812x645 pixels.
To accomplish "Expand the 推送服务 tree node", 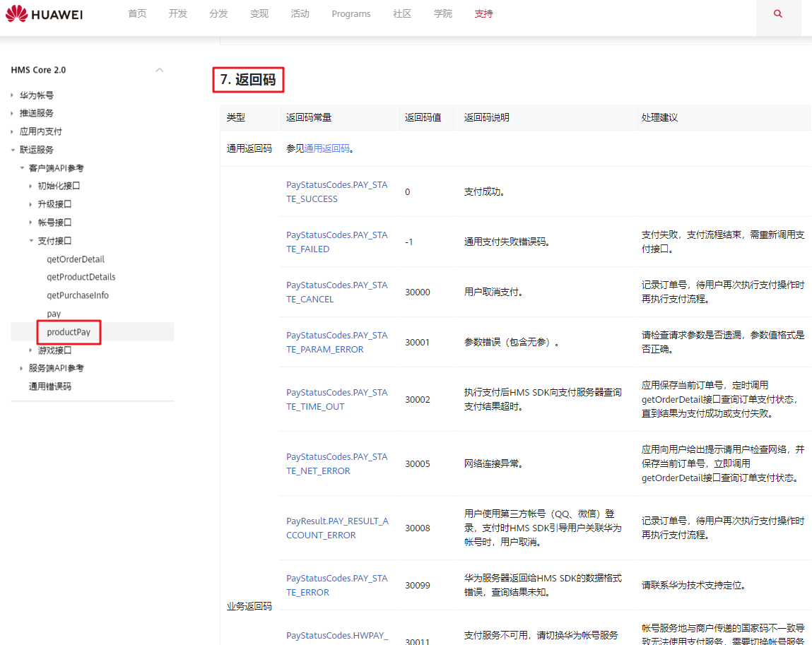I will point(12,113).
